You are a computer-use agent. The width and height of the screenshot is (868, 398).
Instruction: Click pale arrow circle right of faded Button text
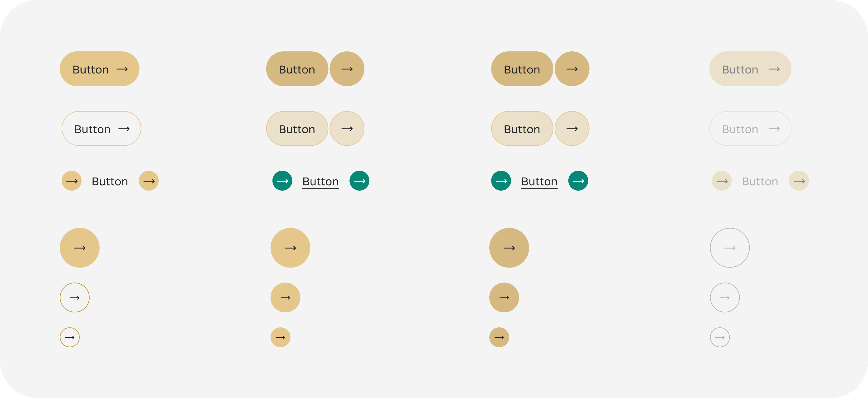799,181
